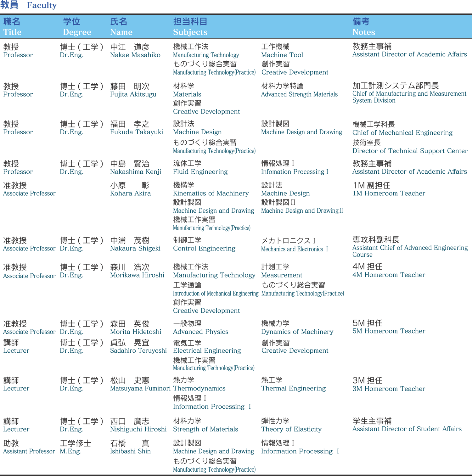Screen dimensions: 472x476
Task: Click '3M Homeroom Teacher' note
Action: [x=389, y=389]
